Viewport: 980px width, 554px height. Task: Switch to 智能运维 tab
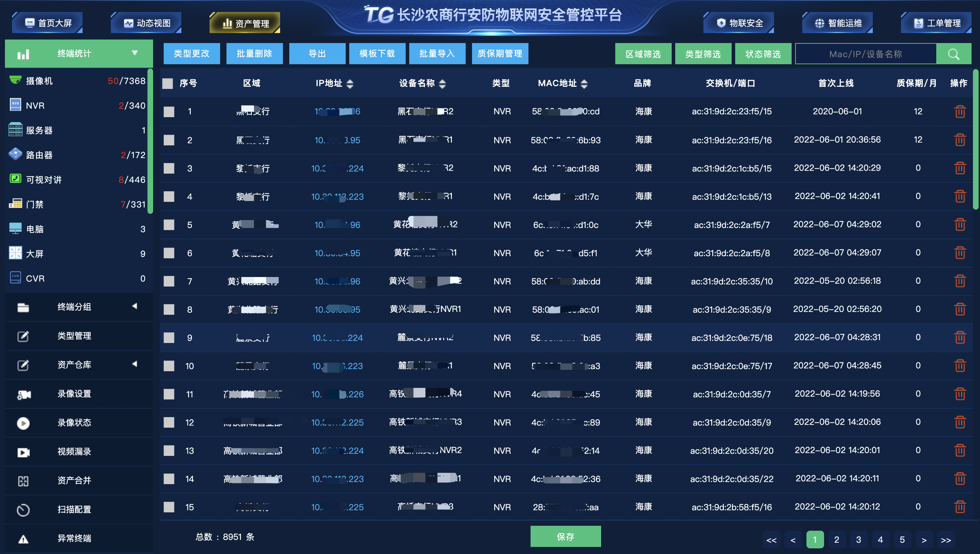[838, 23]
